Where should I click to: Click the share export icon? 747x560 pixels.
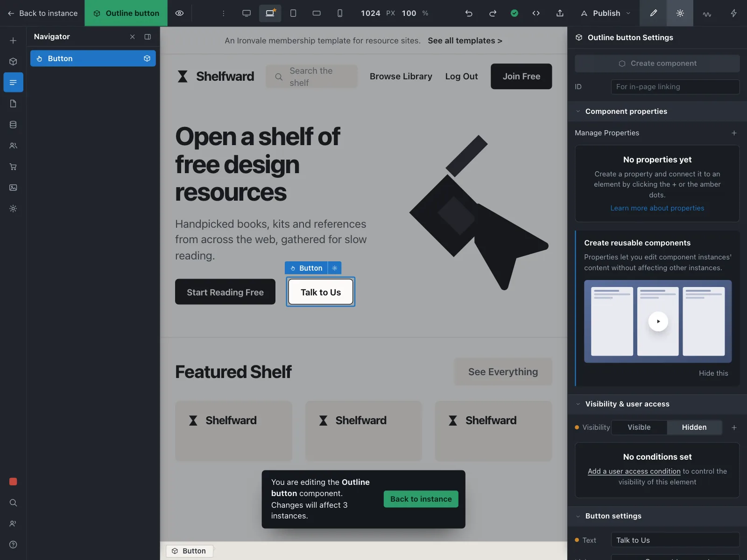pos(560,13)
